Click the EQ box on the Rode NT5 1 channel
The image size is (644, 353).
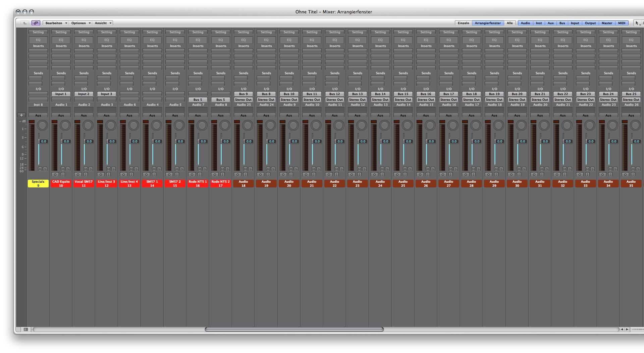click(x=198, y=40)
